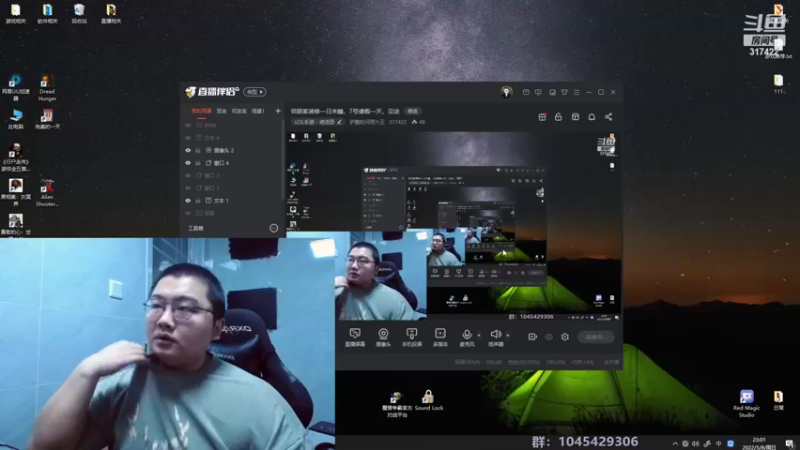Show the hidden 窗口 2 layer
Viewport: 800px width, 450px height.
click(188, 176)
